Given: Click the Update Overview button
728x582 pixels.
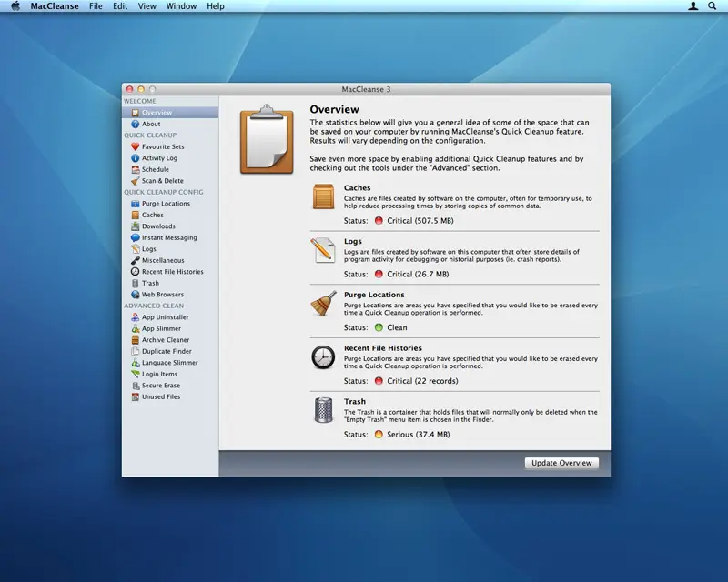Looking at the screenshot, I should 561,463.
